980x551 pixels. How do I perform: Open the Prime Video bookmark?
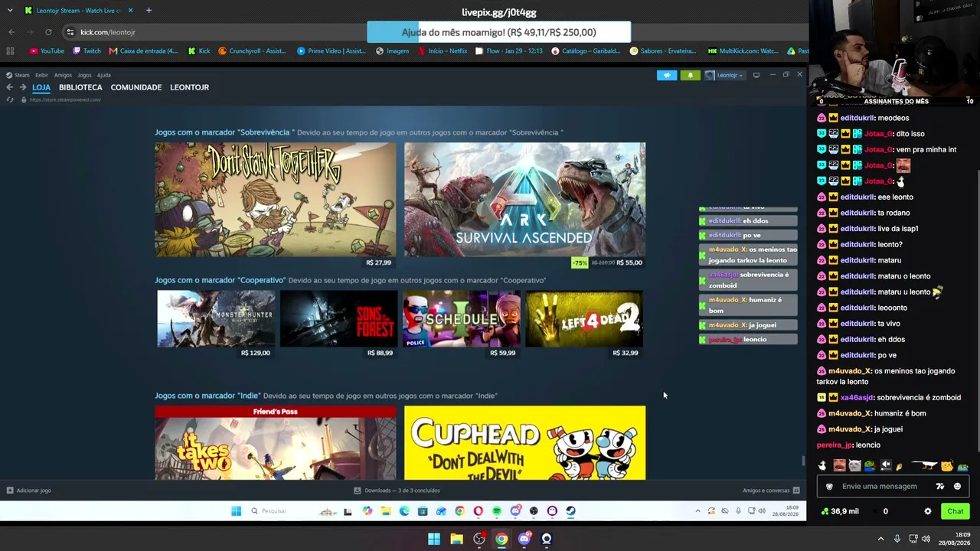click(x=331, y=51)
